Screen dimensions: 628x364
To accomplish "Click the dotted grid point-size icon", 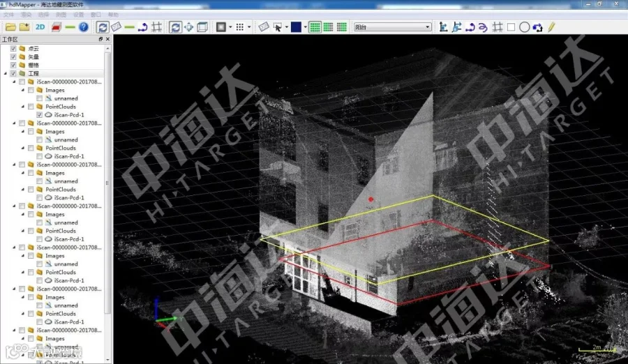I will pyautogui.click(x=239, y=27).
